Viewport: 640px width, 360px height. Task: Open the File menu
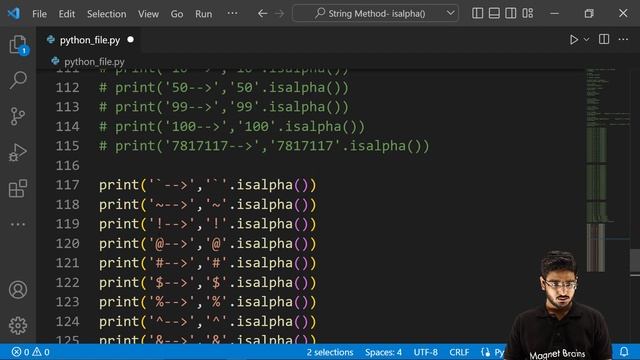(x=39, y=14)
